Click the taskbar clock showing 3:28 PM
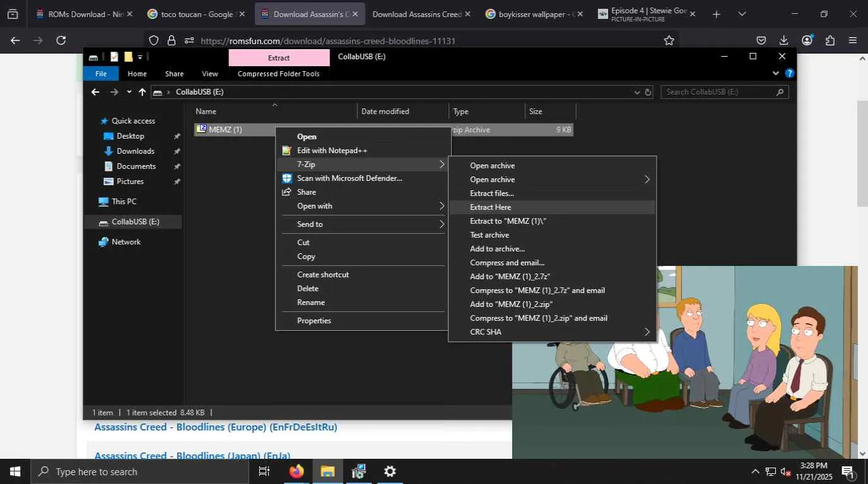Screen dimensions: 868x484 814,471
